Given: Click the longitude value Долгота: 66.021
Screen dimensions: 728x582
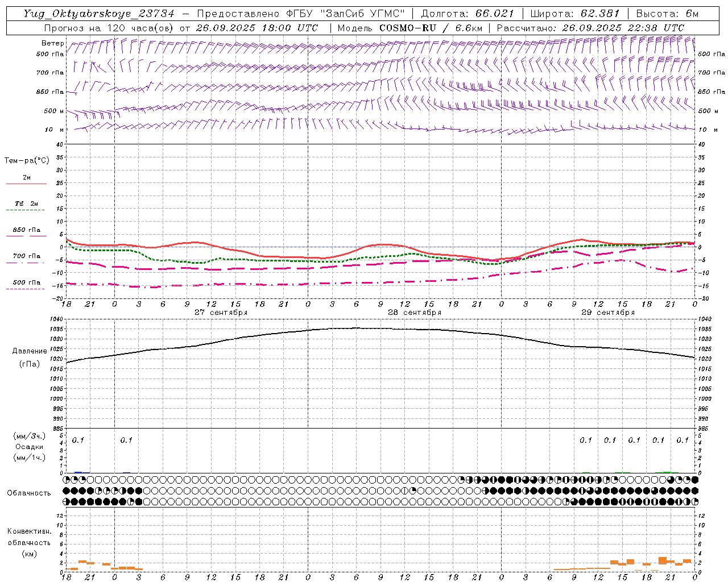Looking at the screenshot, I should [468, 14].
